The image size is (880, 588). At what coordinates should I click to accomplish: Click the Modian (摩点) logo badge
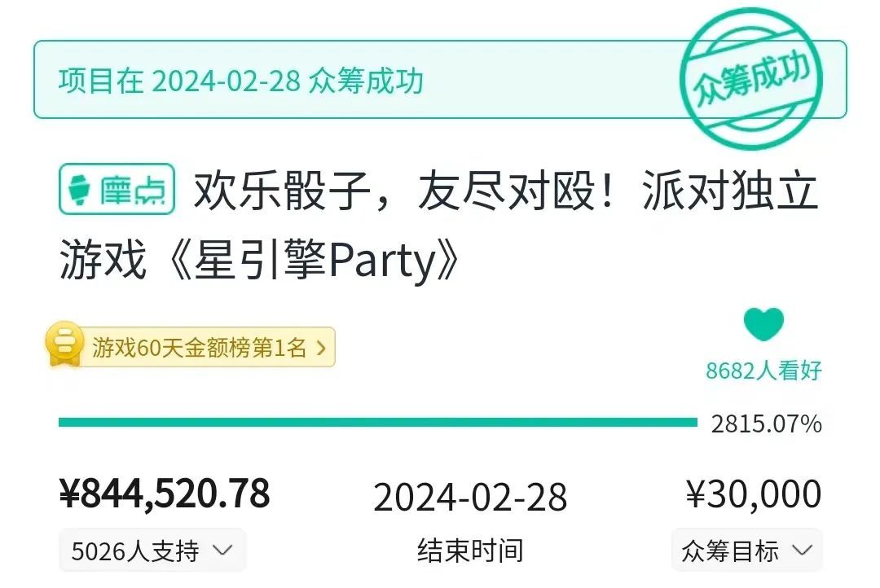(117, 189)
